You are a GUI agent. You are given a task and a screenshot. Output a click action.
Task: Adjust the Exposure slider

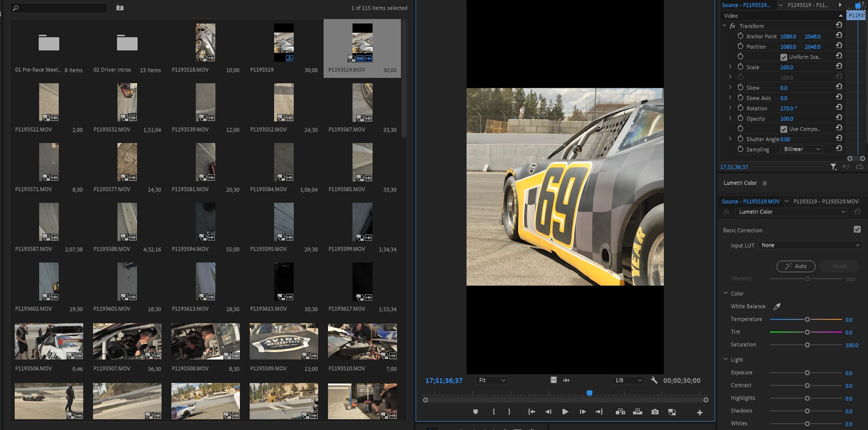pyautogui.click(x=807, y=373)
